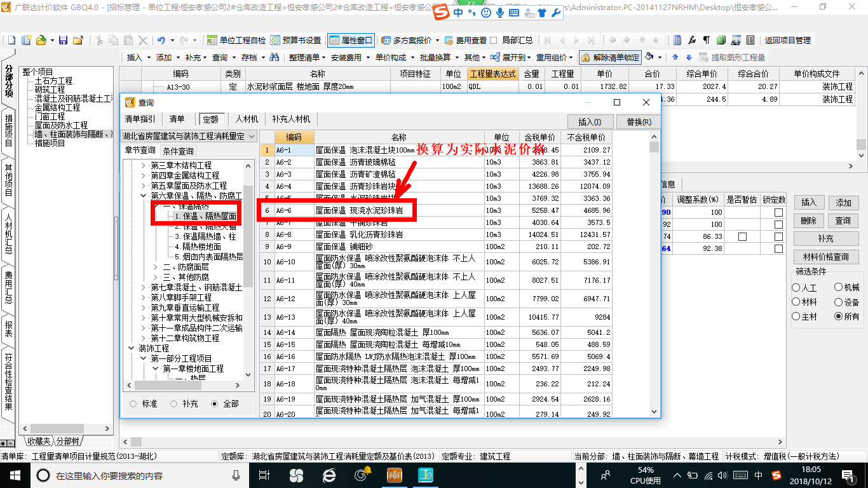The image size is (868, 488).
Task: Expand 二、防腐面层 tree node
Action: (x=155, y=267)
